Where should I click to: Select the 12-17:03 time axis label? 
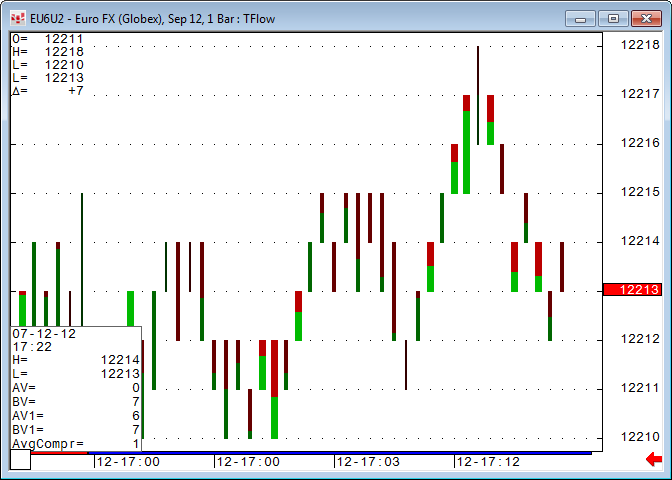tap(369, 462)
